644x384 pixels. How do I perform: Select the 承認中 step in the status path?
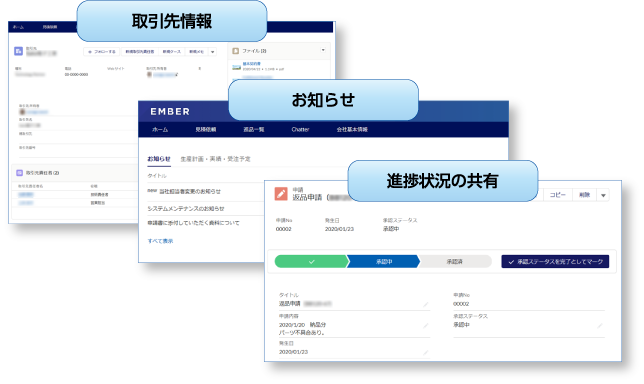(x=384, y=262)
